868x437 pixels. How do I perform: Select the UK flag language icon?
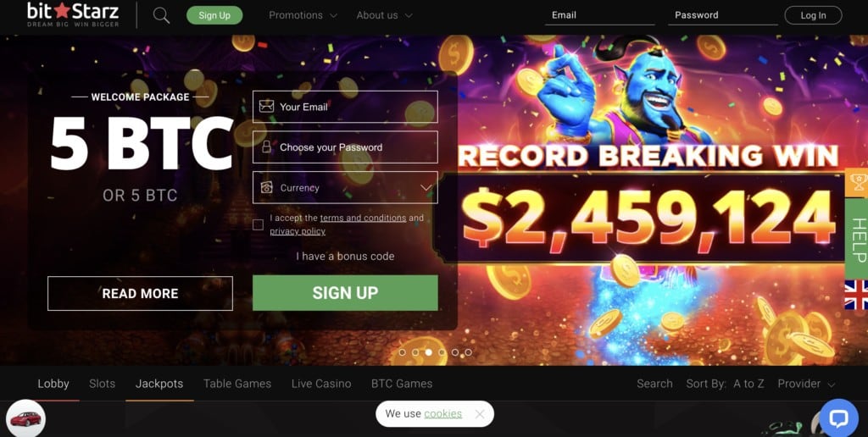(x=856, y=294)
